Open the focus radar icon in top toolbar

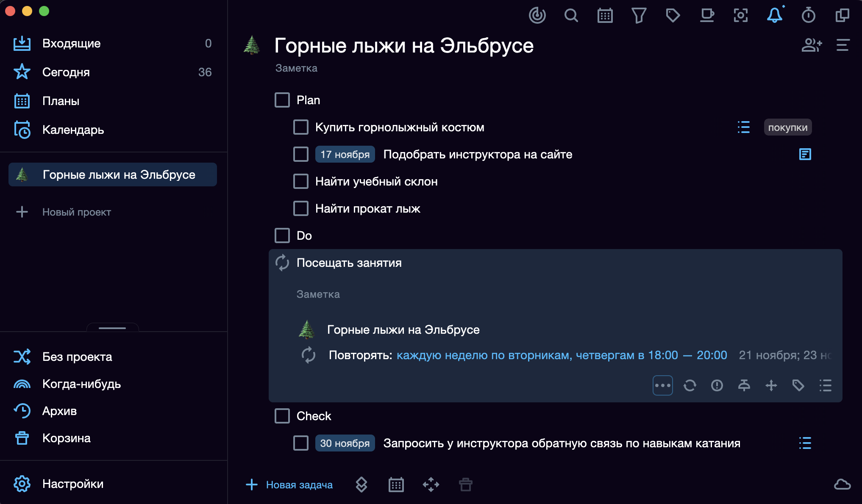click(537, 16)
